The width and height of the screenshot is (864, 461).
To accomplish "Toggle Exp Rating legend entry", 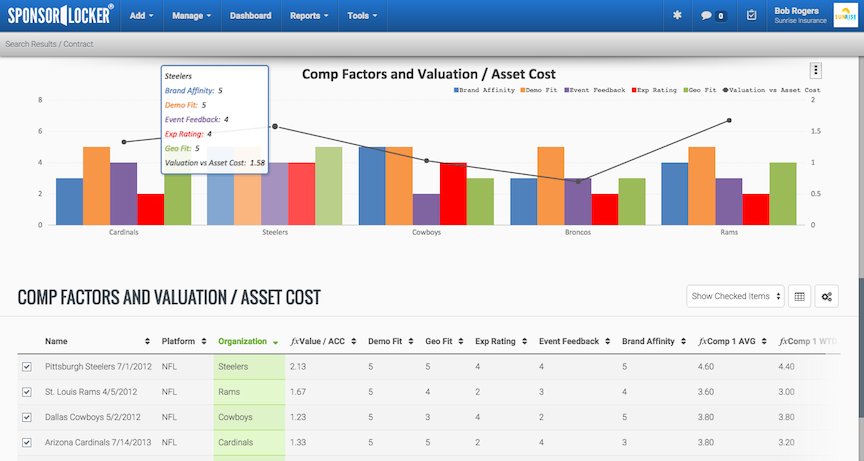I will coord(654,90).
